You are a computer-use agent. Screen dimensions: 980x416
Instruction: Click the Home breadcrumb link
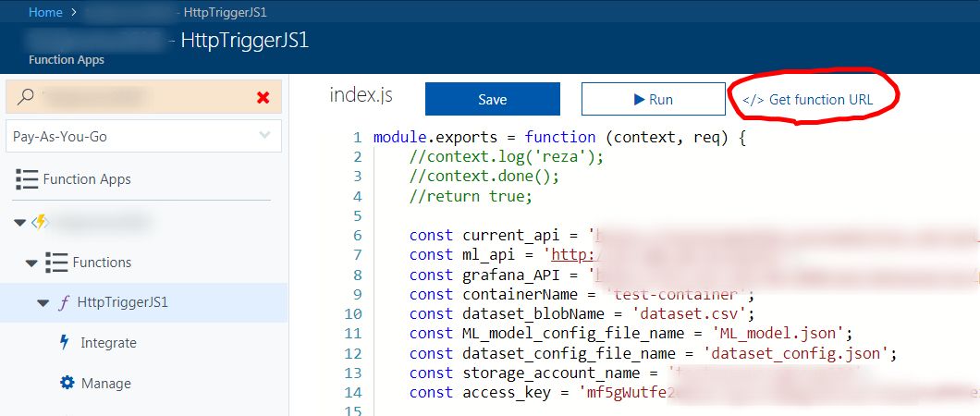[x=45, y=13]
